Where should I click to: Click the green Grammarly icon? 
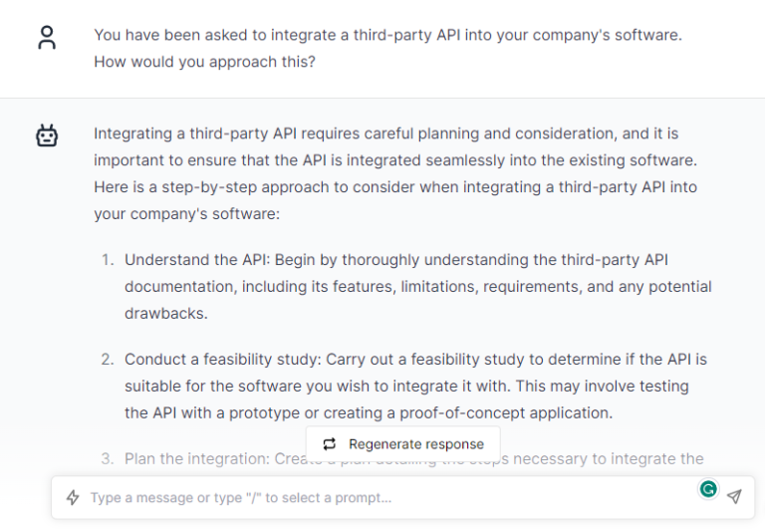708,488
